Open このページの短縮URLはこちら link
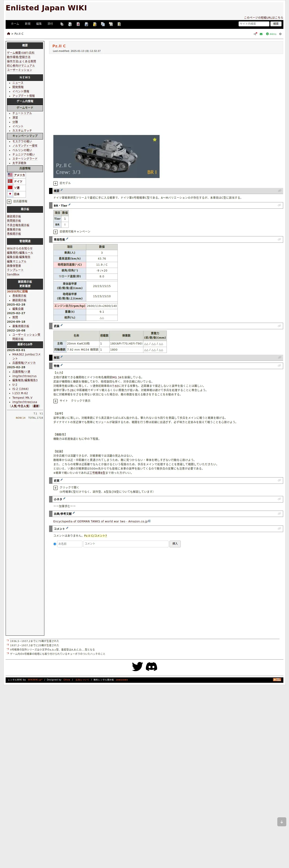The image size is (289, 868). tap(263, 18)
